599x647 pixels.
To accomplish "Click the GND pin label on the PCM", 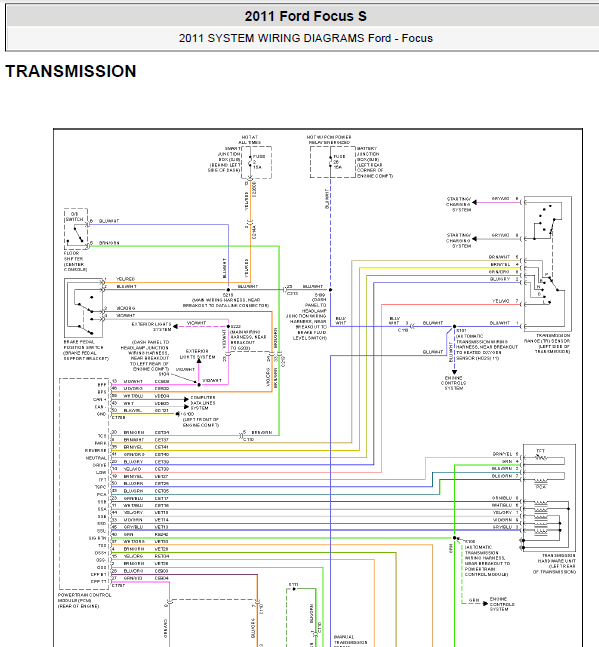I will click(101, 414).
